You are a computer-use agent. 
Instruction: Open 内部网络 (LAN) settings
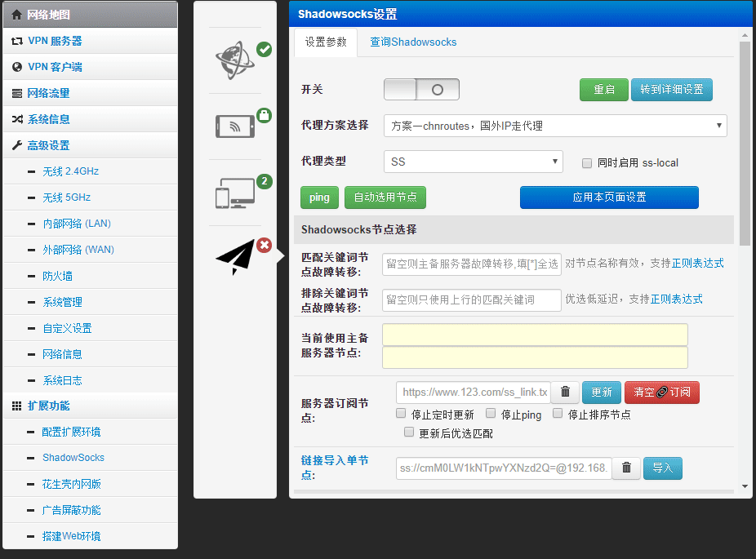click(x=91, y=224)
